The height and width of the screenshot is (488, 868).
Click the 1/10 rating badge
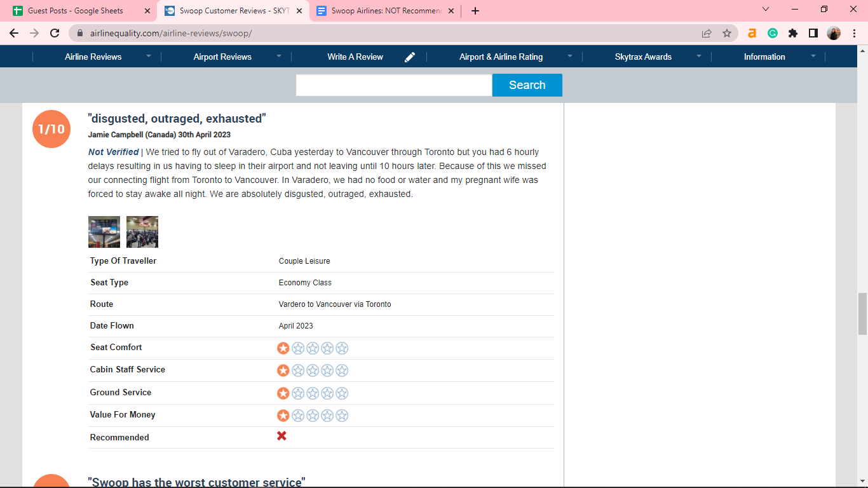click(x=51, y=129)
